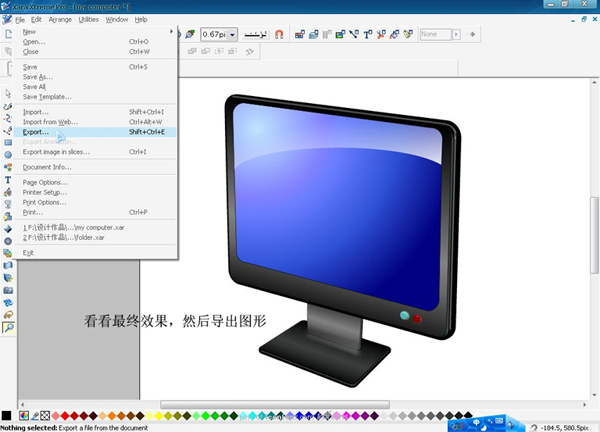
Task: Set the no-color crosshatch swatch
Action: (45, 416)
